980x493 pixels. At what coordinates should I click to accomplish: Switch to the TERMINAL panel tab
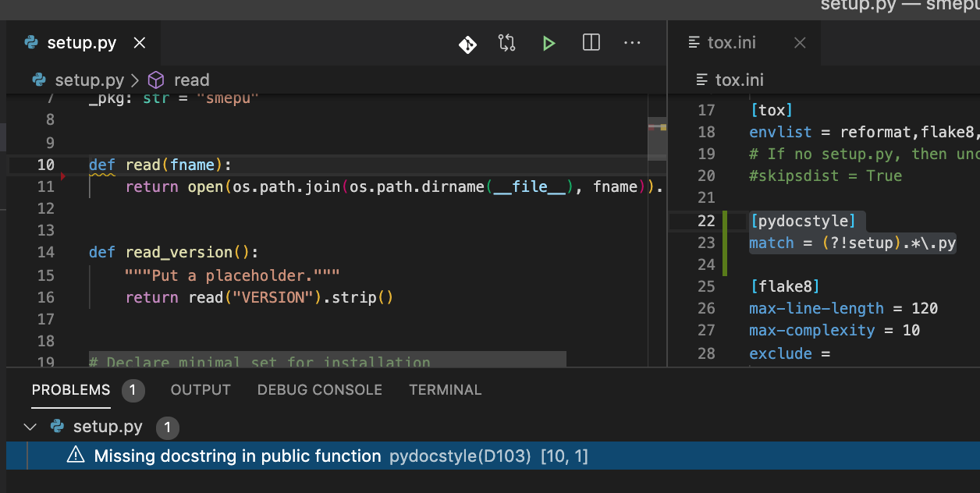coord(446,389)
